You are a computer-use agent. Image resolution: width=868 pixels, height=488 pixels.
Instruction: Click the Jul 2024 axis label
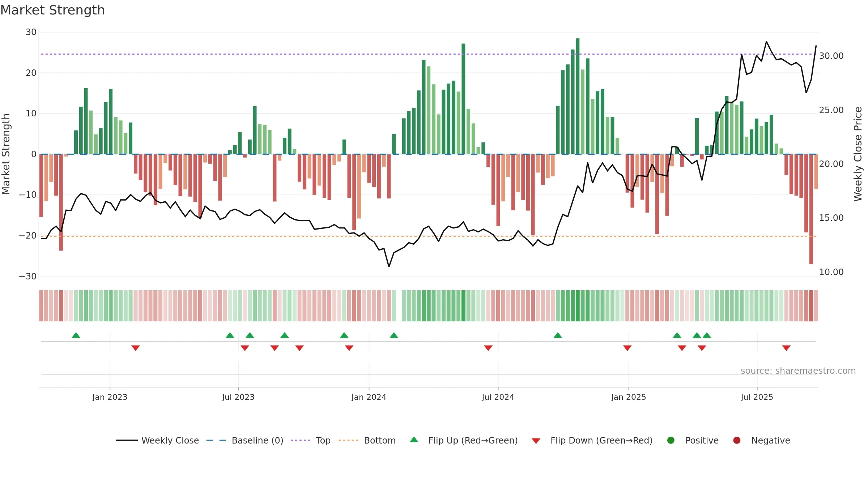498,397
